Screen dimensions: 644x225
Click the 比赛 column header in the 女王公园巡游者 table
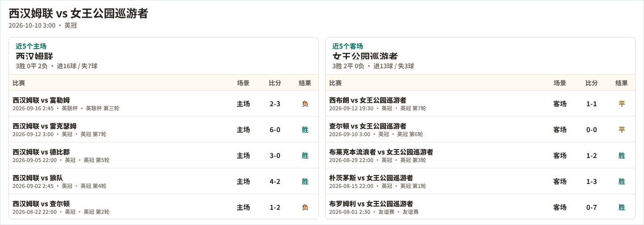coord(335,83)
